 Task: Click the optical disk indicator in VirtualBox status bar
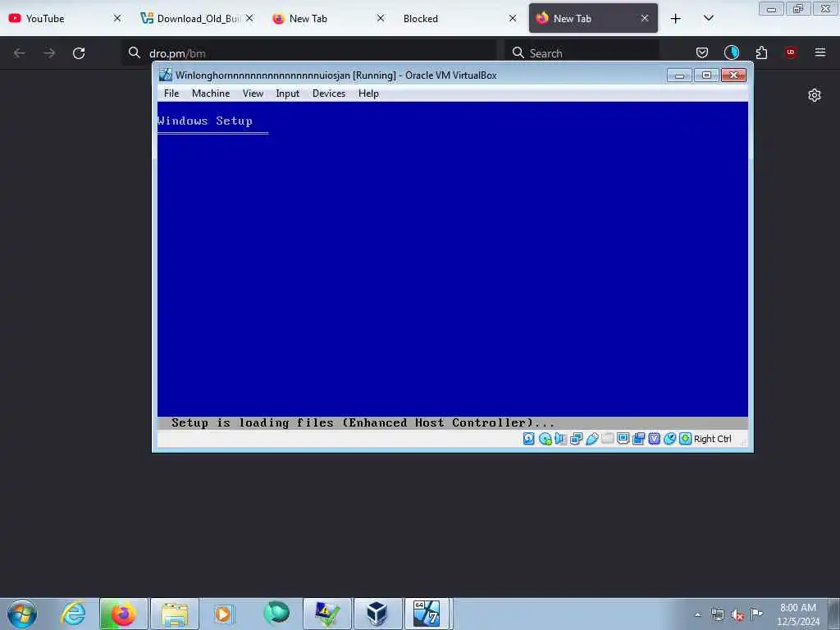tap(545, 439)
